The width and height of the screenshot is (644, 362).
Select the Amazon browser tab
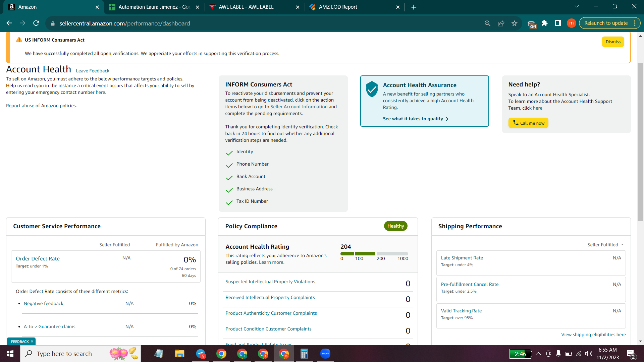(54, 7)
